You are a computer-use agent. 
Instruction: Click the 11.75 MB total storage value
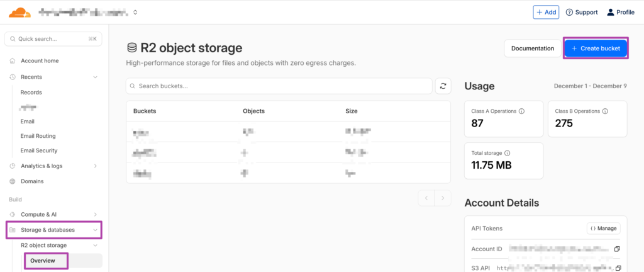(x=491, y=165)
